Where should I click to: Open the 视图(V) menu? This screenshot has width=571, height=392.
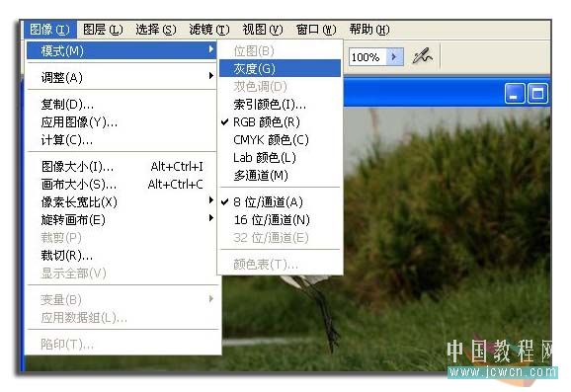(263, 30)
